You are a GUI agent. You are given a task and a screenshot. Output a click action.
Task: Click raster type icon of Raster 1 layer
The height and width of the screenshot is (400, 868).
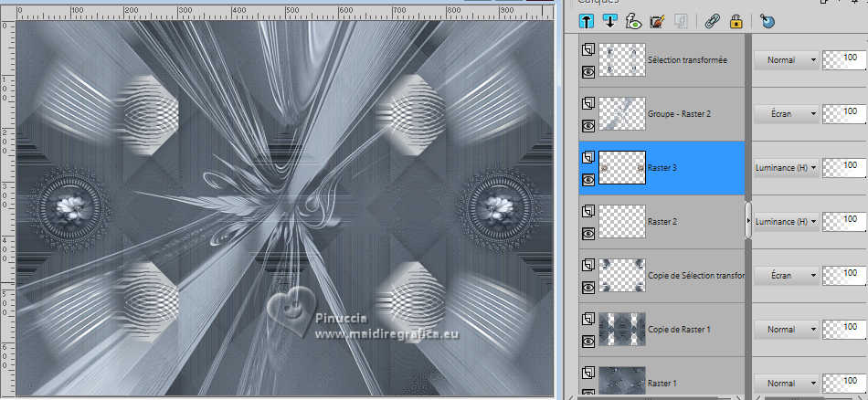tap(588, 373)
